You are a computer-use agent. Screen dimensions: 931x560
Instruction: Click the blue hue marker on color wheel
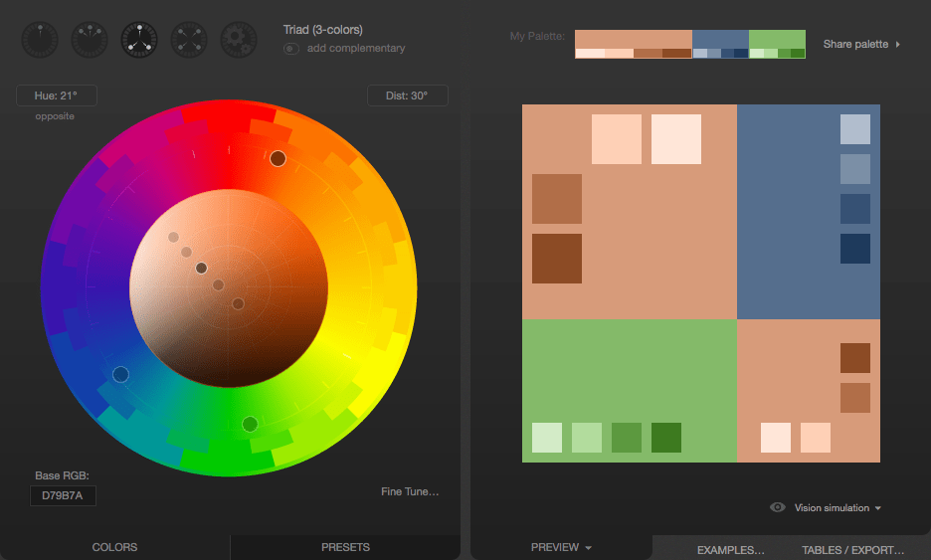120,374
